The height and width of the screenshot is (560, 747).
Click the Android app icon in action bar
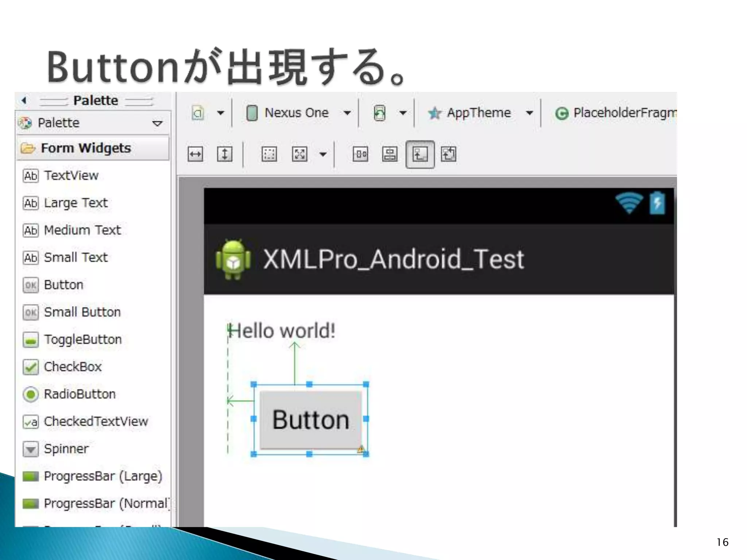coord(233,259)
